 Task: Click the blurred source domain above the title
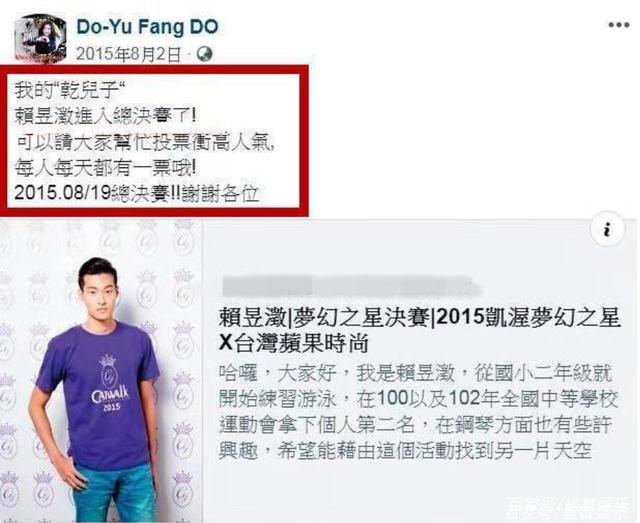[352, 286]
